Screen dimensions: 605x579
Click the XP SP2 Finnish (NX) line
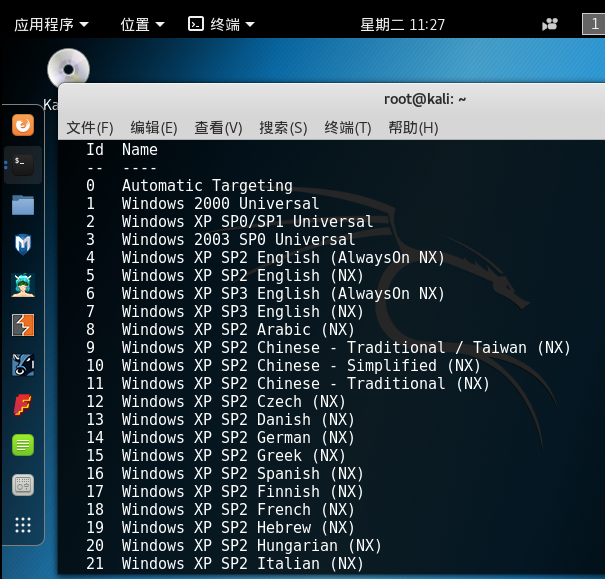242,491
